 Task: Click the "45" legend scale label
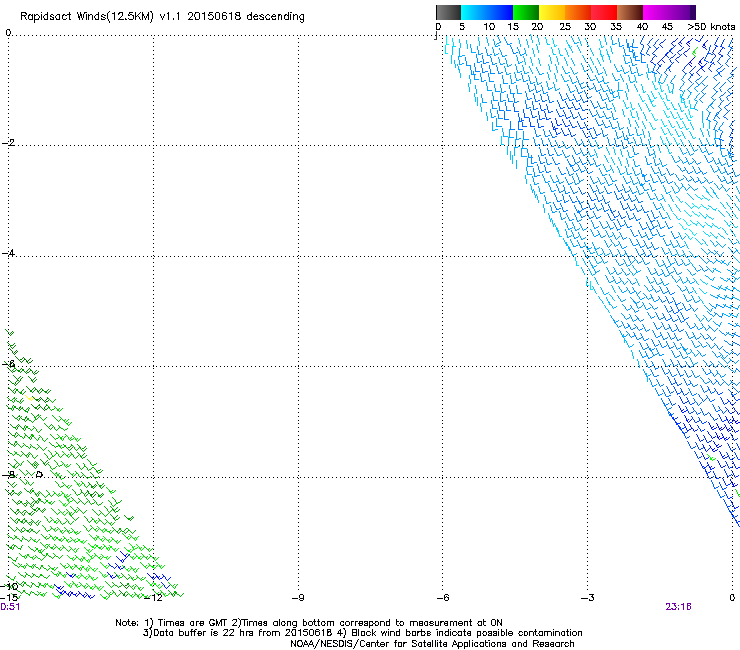pyautogui.click(x=667, y=27)
